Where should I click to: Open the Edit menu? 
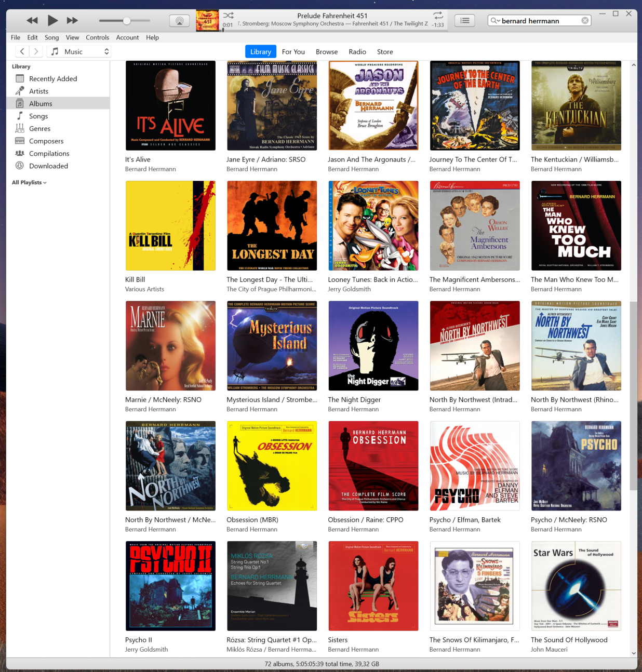(x=33, y=37)
